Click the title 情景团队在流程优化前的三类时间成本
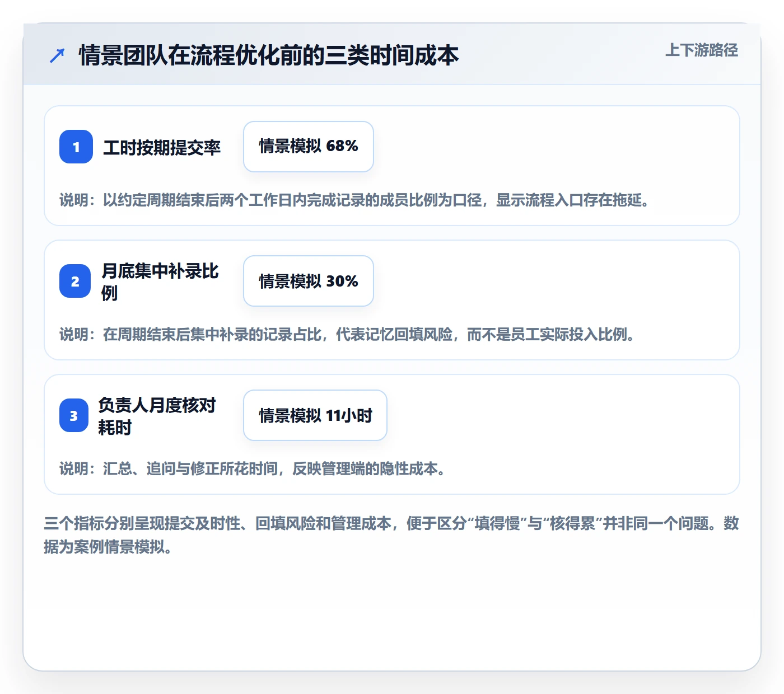784x694 pixels. 269,55
